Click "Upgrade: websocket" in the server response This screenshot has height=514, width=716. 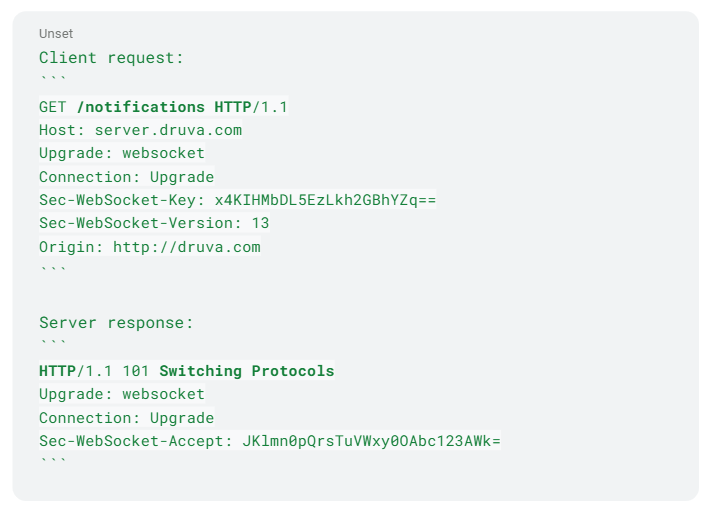click(x=121, y=394)
